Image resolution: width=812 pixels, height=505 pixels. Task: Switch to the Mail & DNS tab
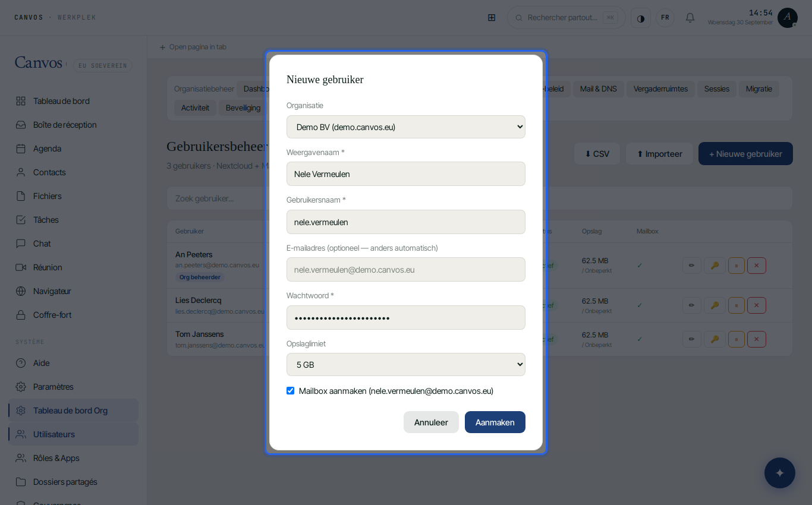pos(599,89)
